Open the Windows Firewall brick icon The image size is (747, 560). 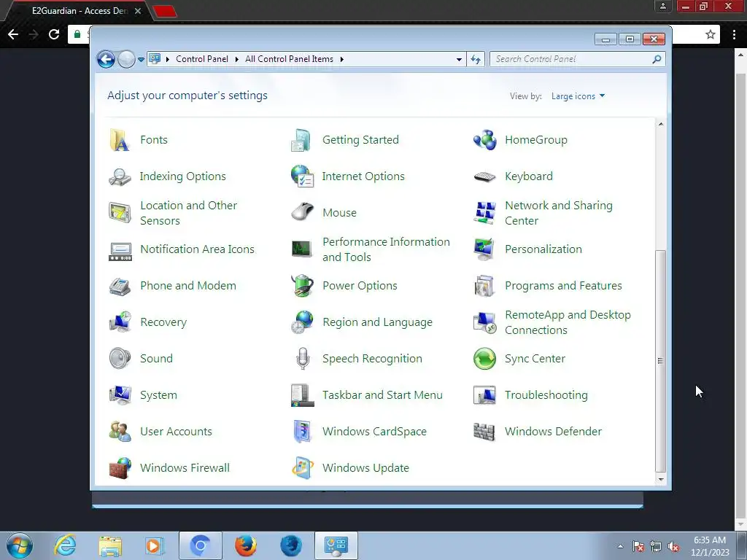pyautogui.click(x=120, y=467)
